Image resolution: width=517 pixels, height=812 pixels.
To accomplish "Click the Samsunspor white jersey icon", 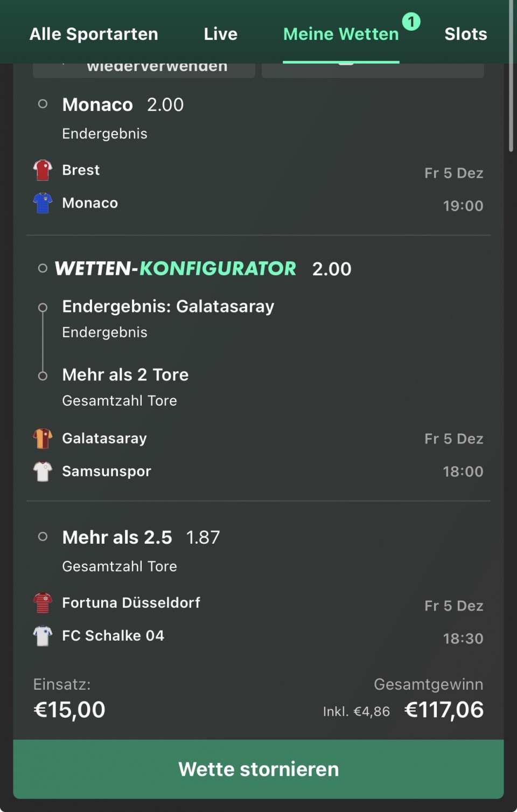I will pyautogui.click(x=43, y=471).
